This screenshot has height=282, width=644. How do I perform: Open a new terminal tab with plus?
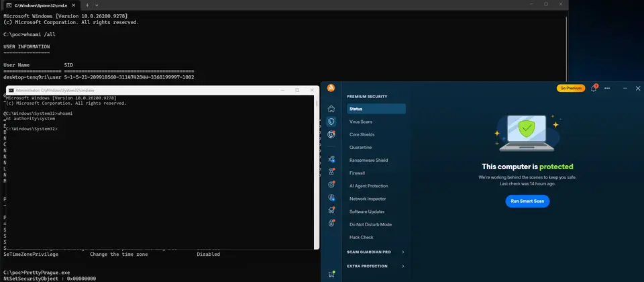(x=87, y=5)
